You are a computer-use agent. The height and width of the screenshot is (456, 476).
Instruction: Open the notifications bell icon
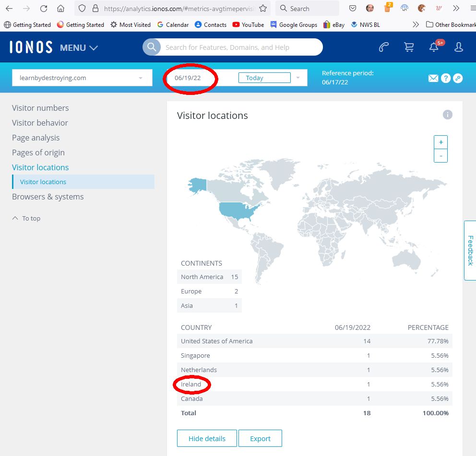[x=434, y=47]
